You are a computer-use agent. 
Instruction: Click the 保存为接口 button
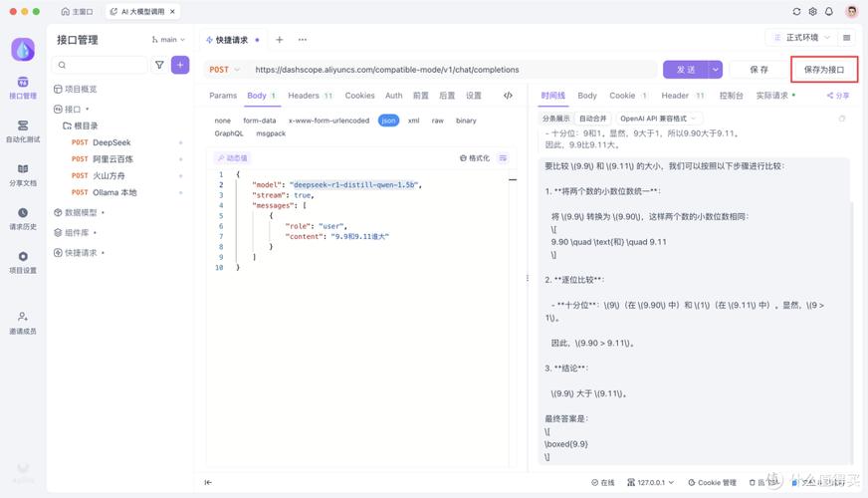(824, 70)
